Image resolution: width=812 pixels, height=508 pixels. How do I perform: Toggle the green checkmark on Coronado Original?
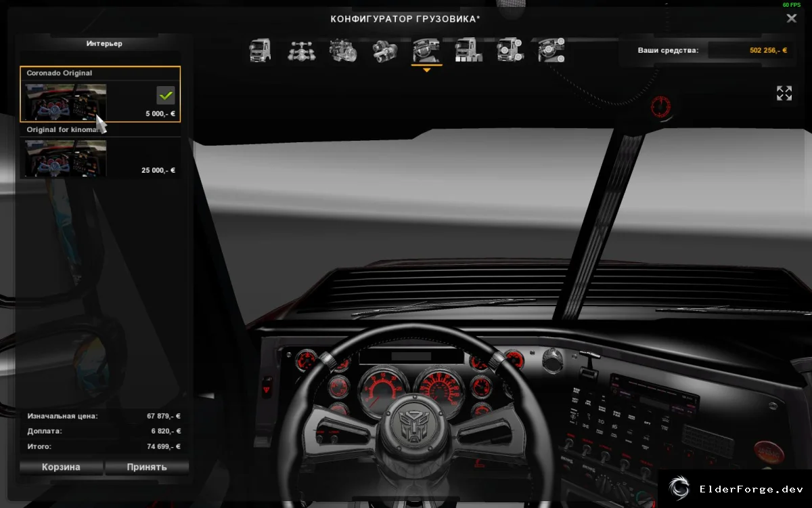pyautogui.click(x=166, y=95)
